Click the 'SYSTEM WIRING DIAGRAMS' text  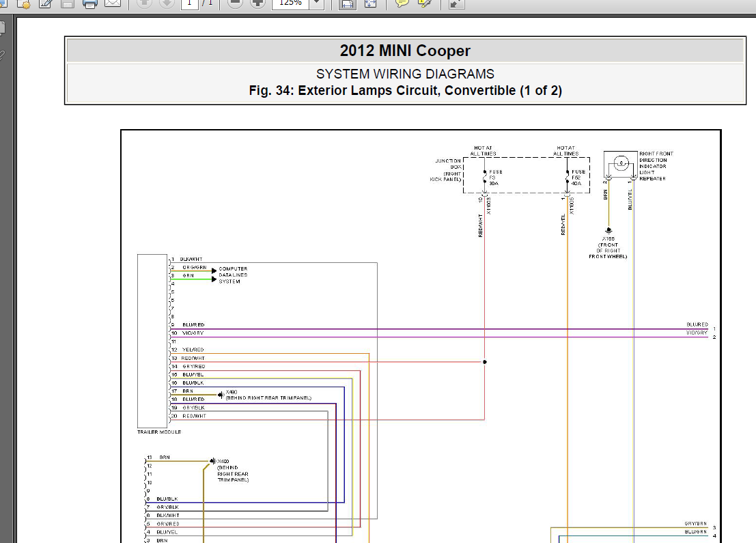(405, 74)
